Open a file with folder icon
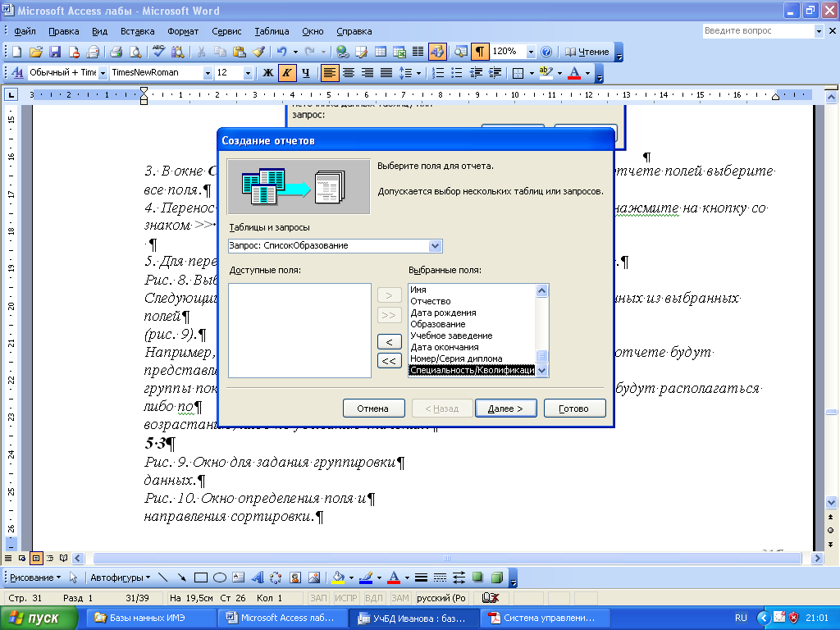840x630 pixels. click(x=36, y=52)
